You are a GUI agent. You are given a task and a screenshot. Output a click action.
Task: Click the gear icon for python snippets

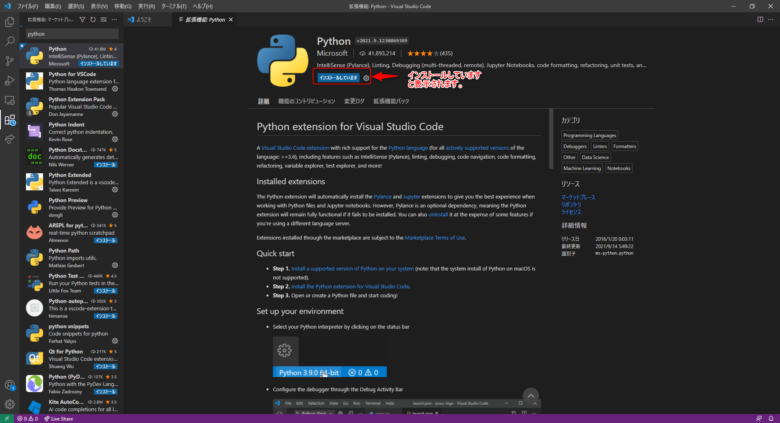click(x=115, y=341)
